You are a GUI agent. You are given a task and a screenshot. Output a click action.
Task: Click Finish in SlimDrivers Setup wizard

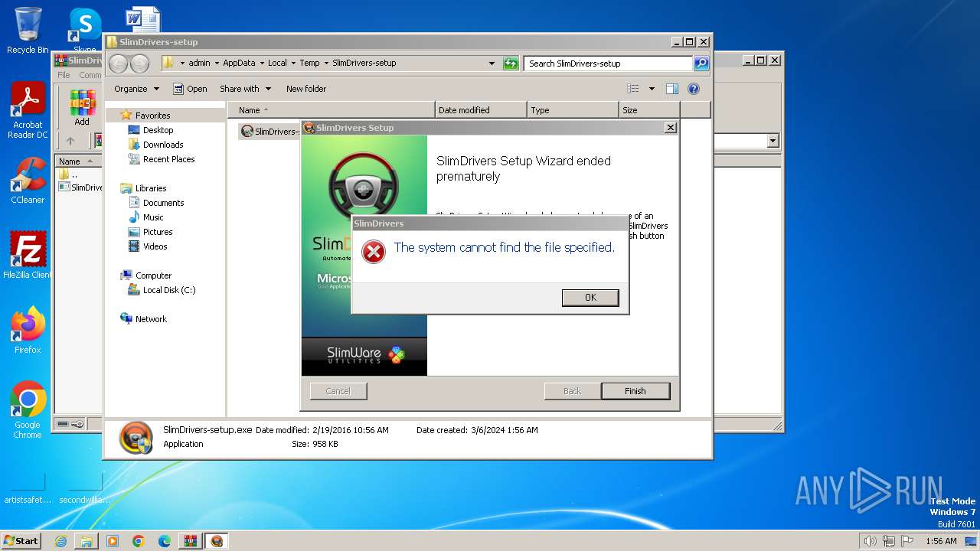click(x=635, y=391)
